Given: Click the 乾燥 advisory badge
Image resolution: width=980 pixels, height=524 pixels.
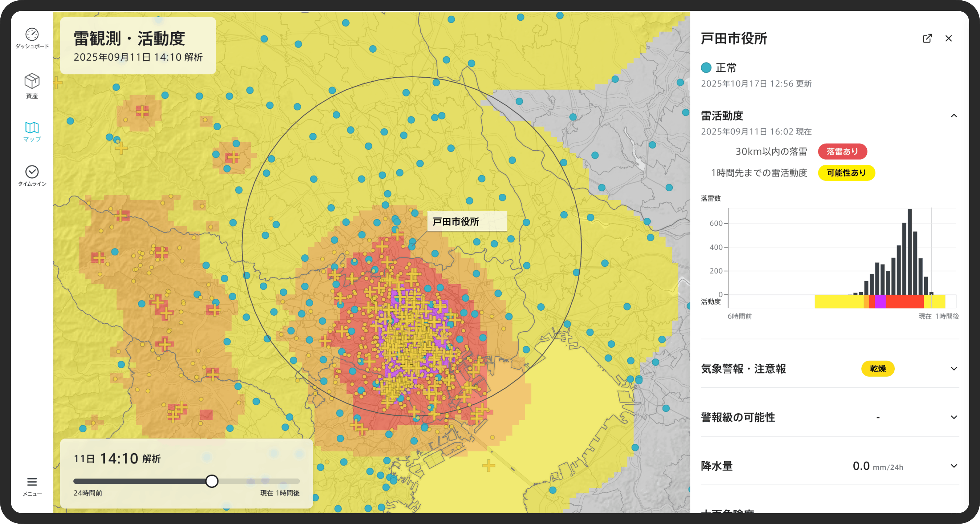Looking at the screenshot, I should coord(877,369).
